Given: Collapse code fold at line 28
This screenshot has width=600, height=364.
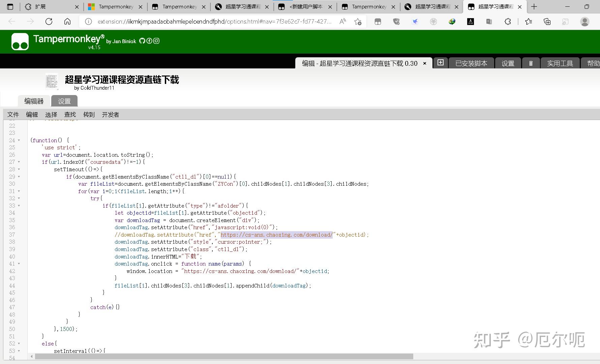Looking at the screenshot, I should point(19,169).
